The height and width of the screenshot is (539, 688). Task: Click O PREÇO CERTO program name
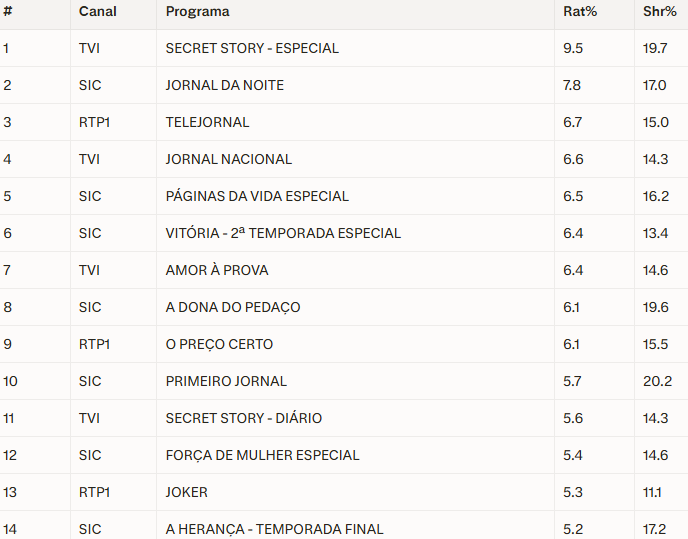[x=219, y=344]
